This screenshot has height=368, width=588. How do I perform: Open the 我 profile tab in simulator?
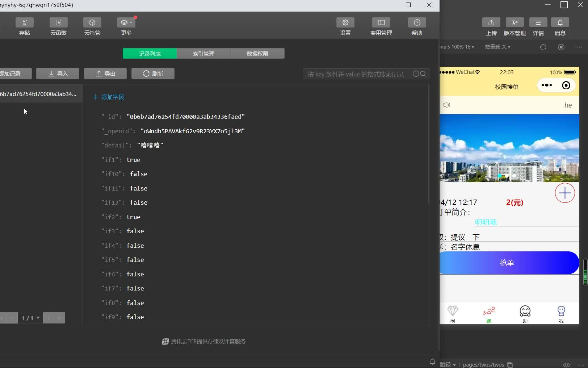pos(561,314)
